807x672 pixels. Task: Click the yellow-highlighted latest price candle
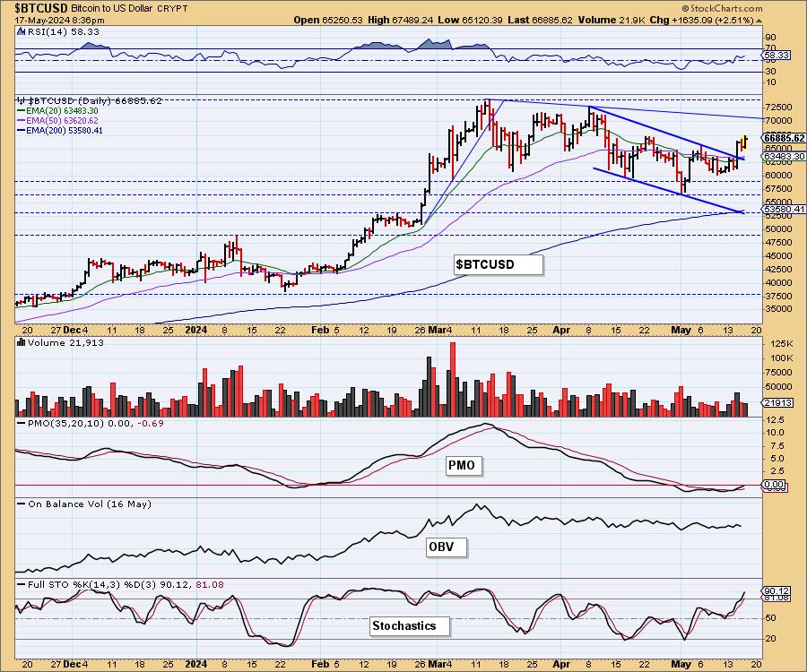[745, 142]
